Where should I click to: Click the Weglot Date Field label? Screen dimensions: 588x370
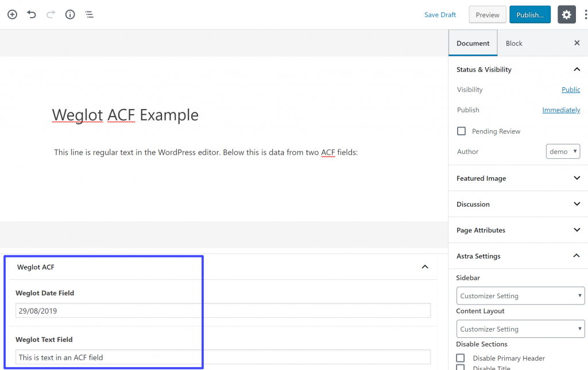click(45, 293)
